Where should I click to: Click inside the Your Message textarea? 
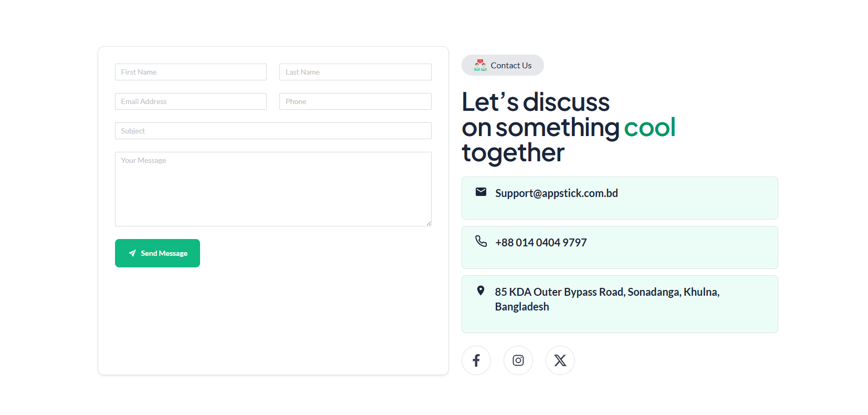[273, 189]
